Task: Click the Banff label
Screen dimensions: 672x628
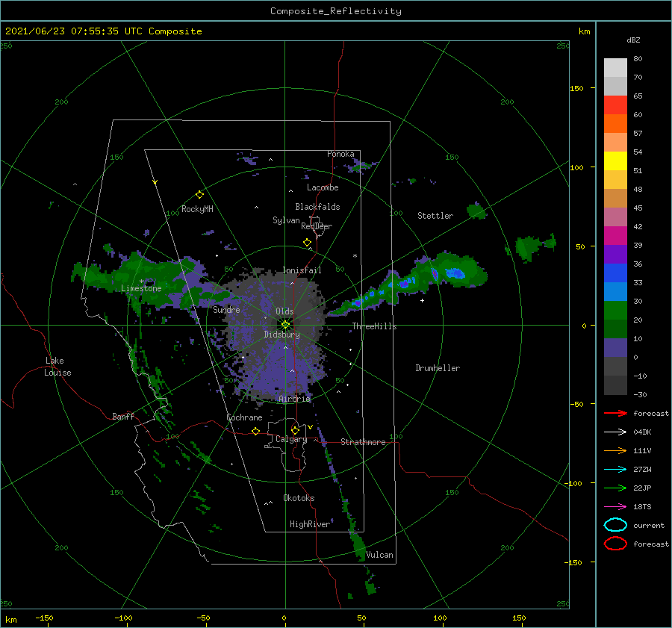Action: 123,416
